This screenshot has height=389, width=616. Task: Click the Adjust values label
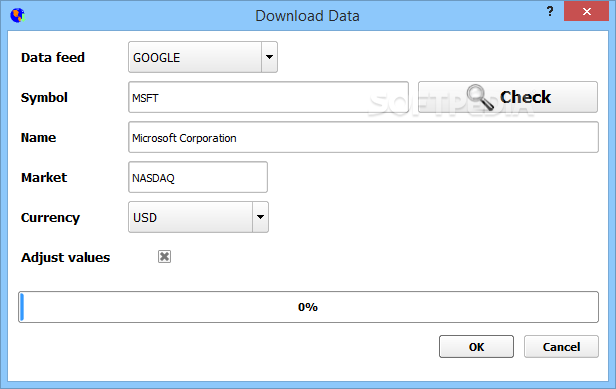click(x=66, y=257)
